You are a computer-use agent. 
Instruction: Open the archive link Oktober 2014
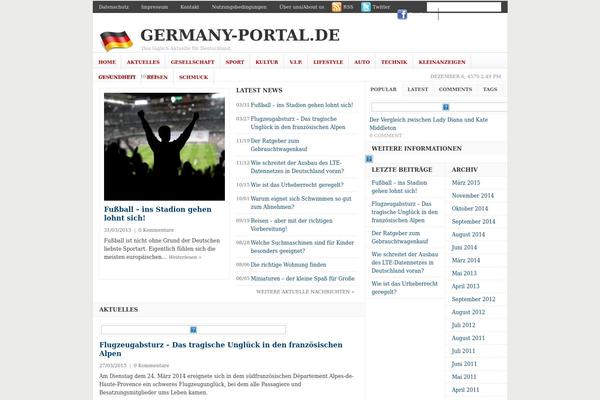coord(470,209)
